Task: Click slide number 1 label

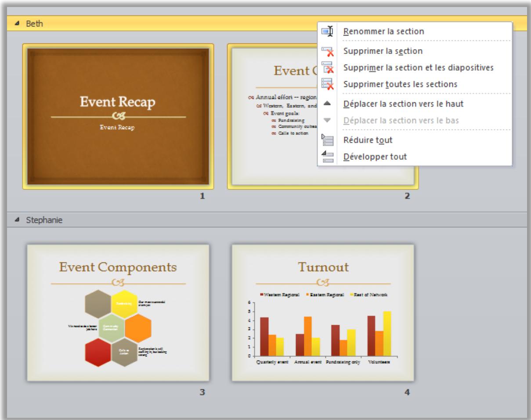Action: (x=202, y=197)
